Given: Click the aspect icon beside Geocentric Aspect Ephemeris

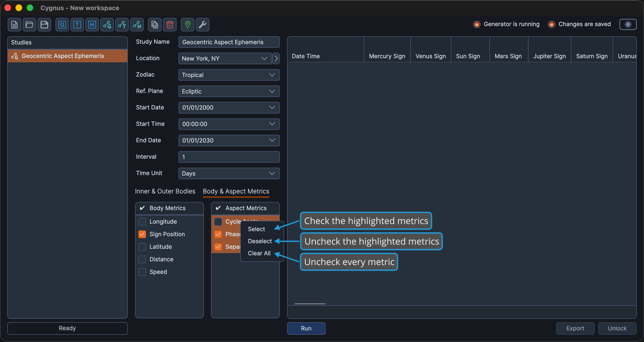Looking at the screenshot, I should click(x=14, y=56).
